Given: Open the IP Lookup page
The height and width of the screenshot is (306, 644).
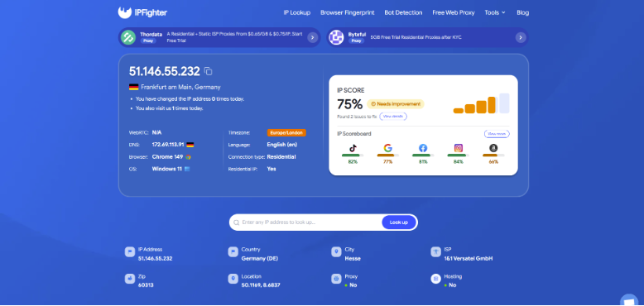Looking at the screenshot, I should (297, 12).
